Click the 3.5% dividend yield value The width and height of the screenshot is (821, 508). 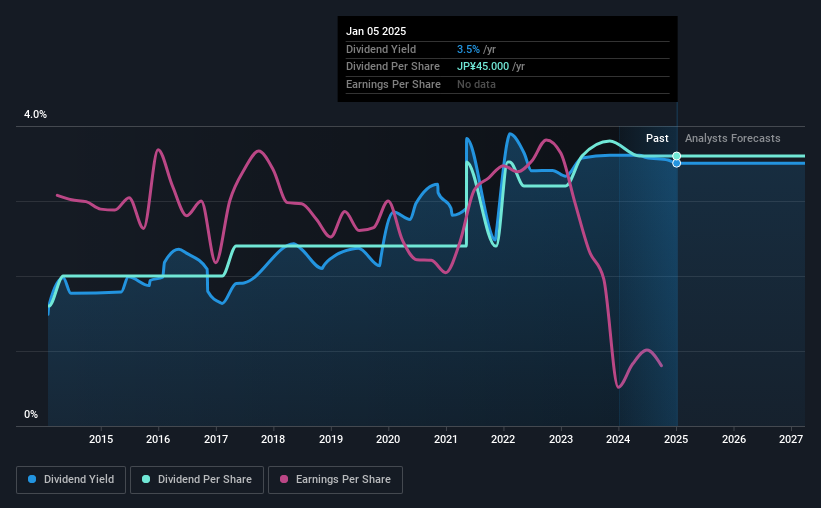point(468,49)
